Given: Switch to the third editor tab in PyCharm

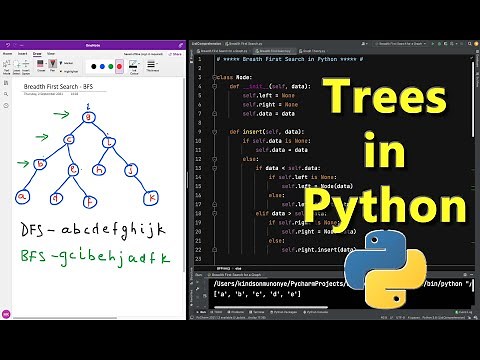Looking at the screenshot, I should (312, 51).
